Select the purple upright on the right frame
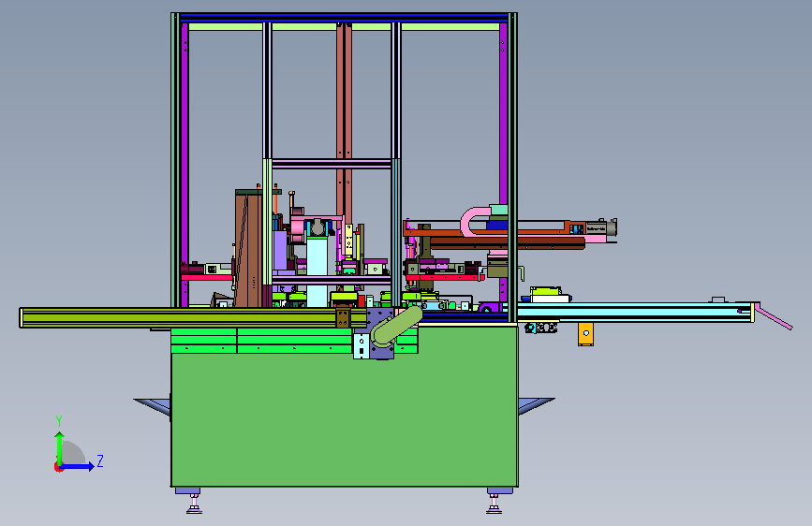The height and width of the screenshot is (526, 812). [503, 114]
